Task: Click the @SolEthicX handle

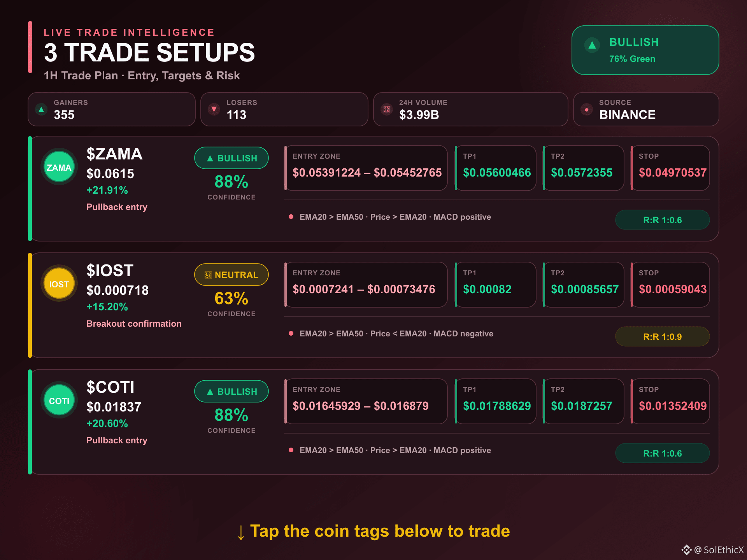Action: [719, 550]
